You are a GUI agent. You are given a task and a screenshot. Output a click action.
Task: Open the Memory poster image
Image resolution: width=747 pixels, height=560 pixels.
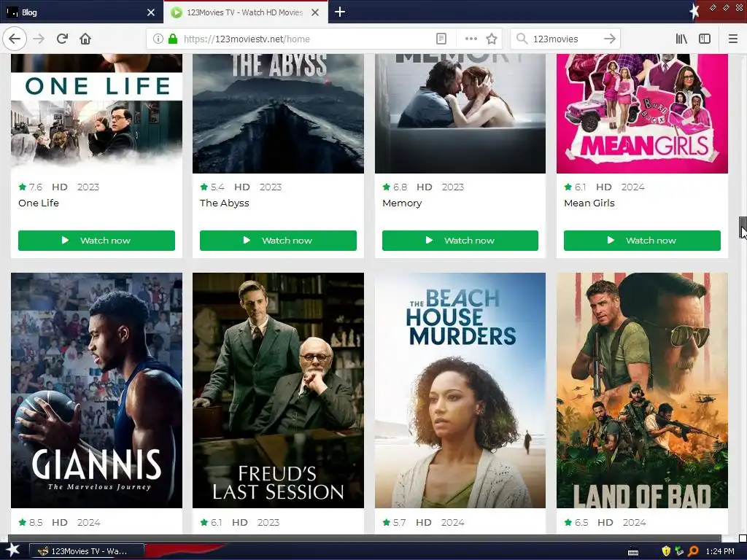[460, 113]
